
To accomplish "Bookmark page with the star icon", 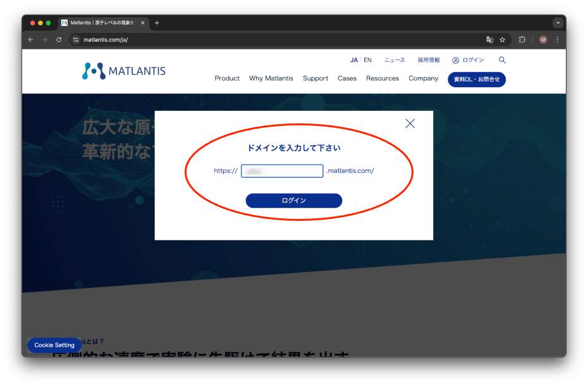I will click(x=503, y=39).
